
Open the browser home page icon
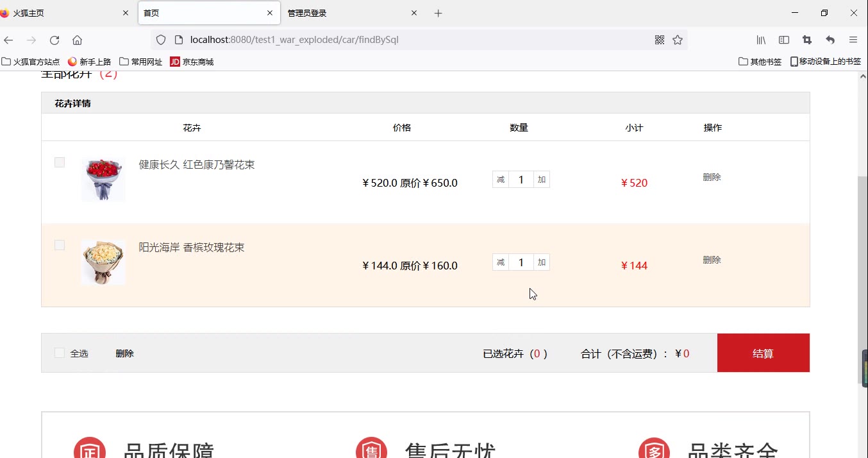point(78,40)
